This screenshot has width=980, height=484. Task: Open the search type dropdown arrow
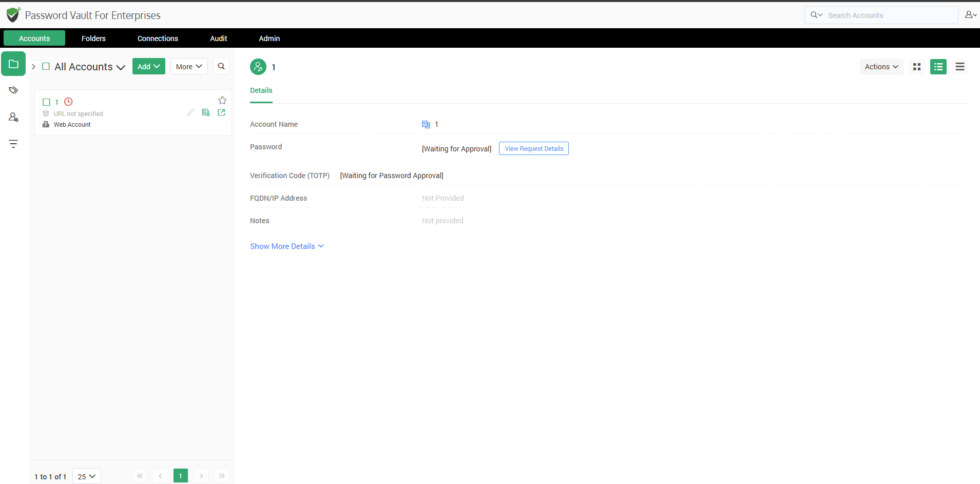[820, 15]
